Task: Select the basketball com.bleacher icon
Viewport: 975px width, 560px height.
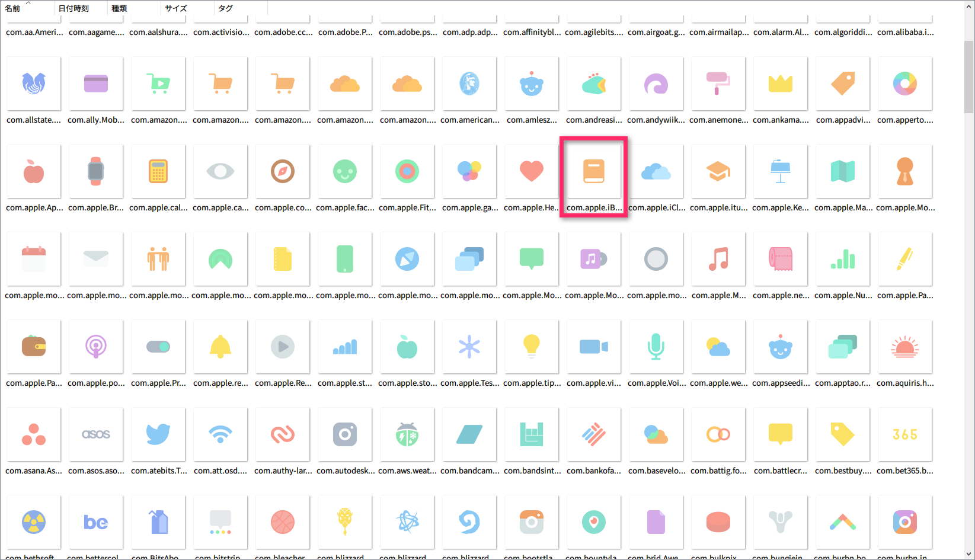Action: click(x=283, y=522)
